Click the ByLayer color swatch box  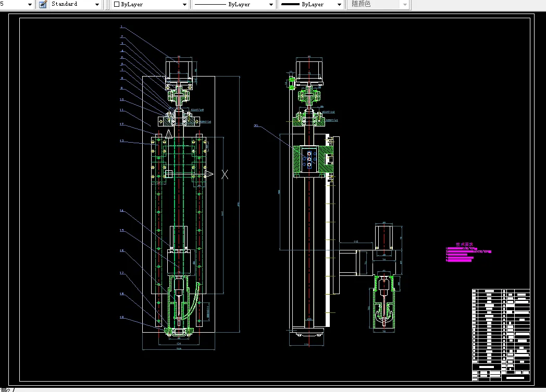[117, 5]
